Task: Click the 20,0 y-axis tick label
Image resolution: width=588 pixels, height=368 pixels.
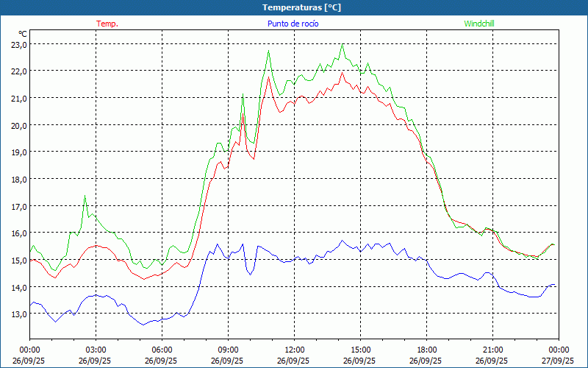Action: point(18,125)
